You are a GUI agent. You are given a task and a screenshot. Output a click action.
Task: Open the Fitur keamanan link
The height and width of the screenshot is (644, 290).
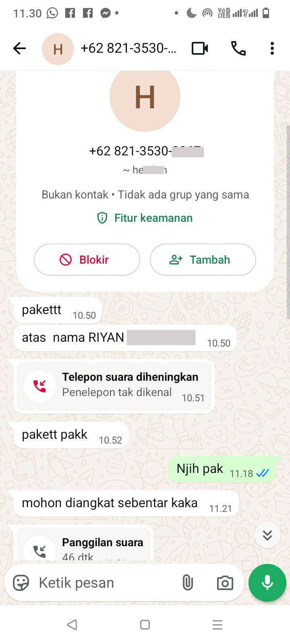click(145, 218)
